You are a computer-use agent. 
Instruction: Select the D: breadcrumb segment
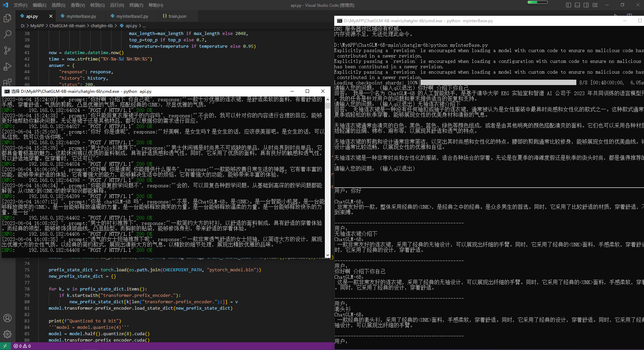click(x=23, y=26)
